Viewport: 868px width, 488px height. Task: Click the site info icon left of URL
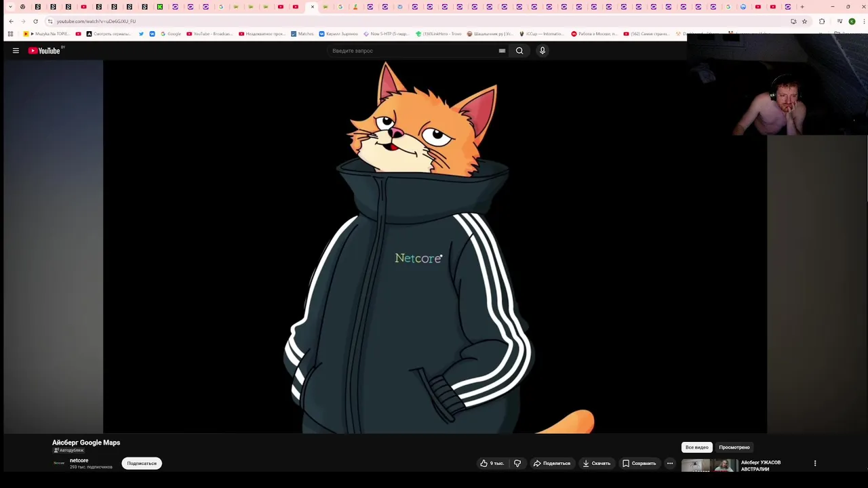tap(50, 21)
